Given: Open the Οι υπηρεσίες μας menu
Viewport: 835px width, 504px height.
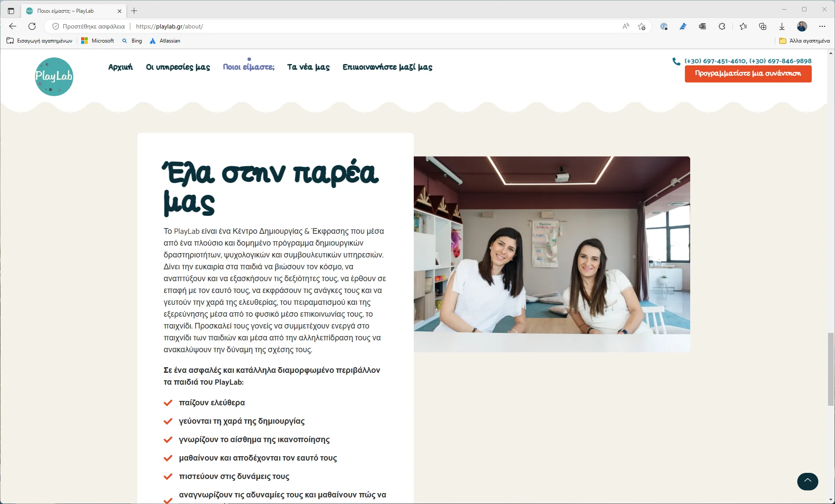Looking at the screenshot, I should (x=178, y=67).
